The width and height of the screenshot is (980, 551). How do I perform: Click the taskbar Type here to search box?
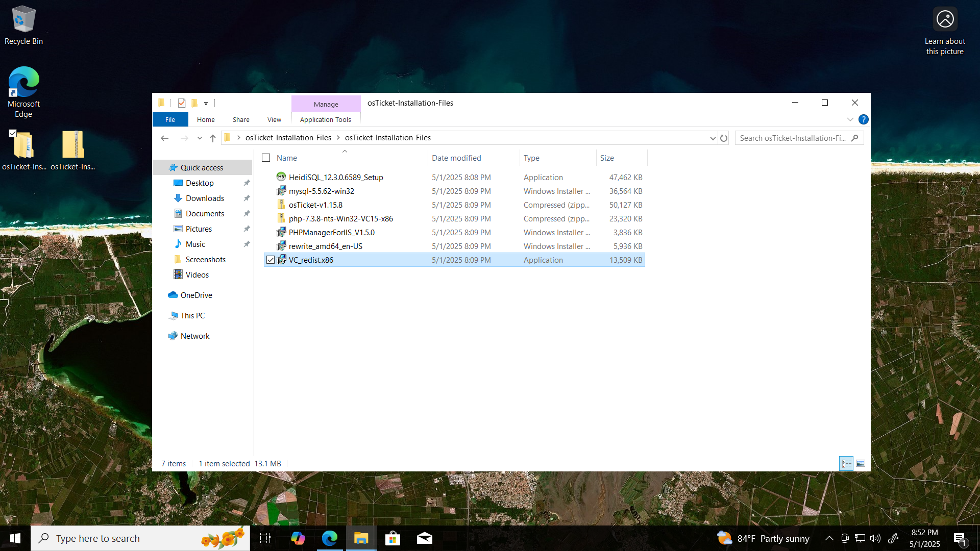coord(140,538)
